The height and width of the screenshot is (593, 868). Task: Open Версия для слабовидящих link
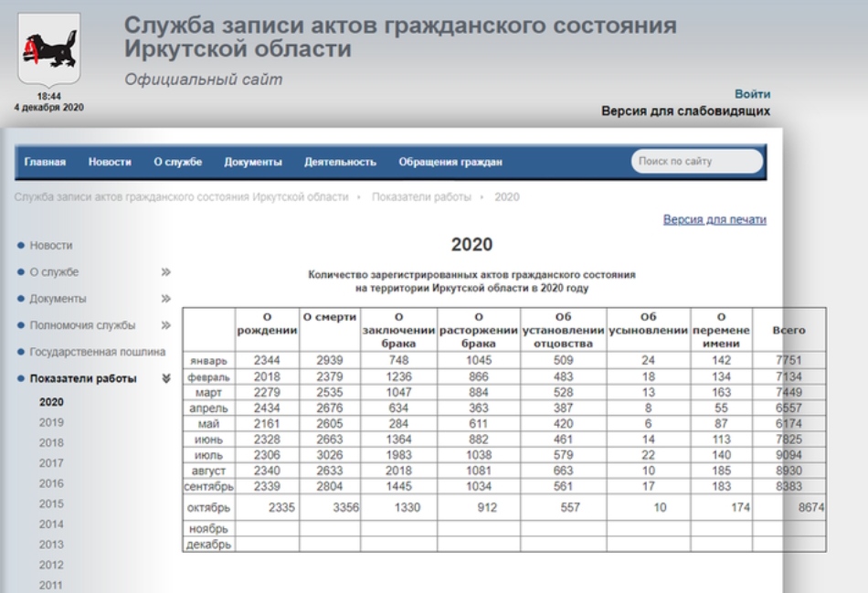(685, 111)
